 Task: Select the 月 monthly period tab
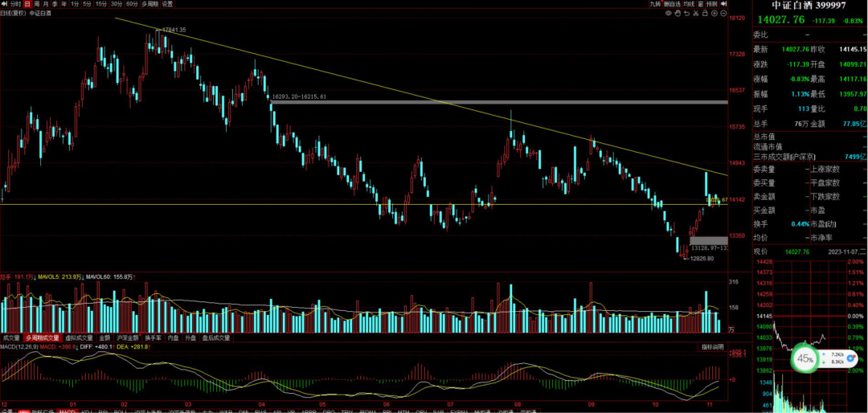coord(45,4)
